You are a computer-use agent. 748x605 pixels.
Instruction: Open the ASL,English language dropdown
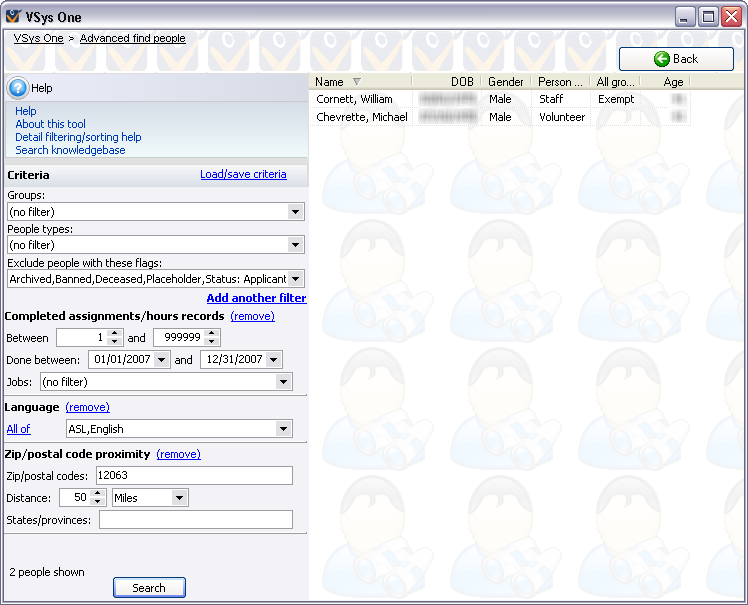pyautogui.click(x=283, y=428)
